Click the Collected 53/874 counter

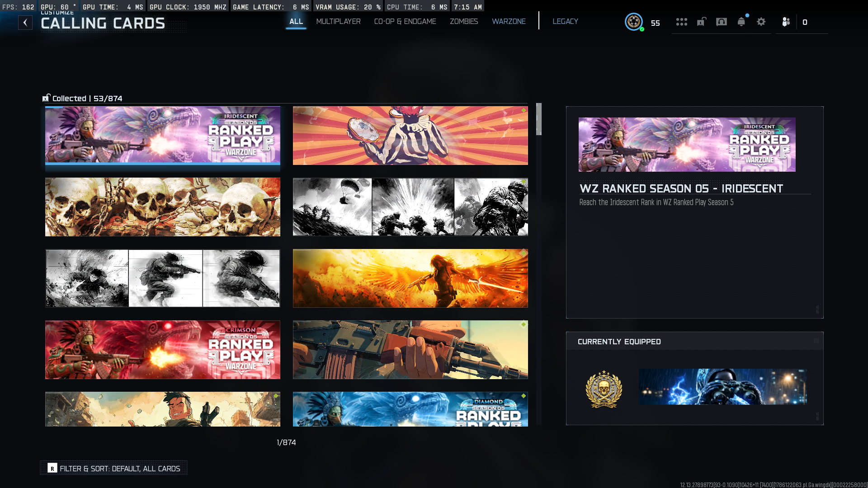[x=87, y=99]
